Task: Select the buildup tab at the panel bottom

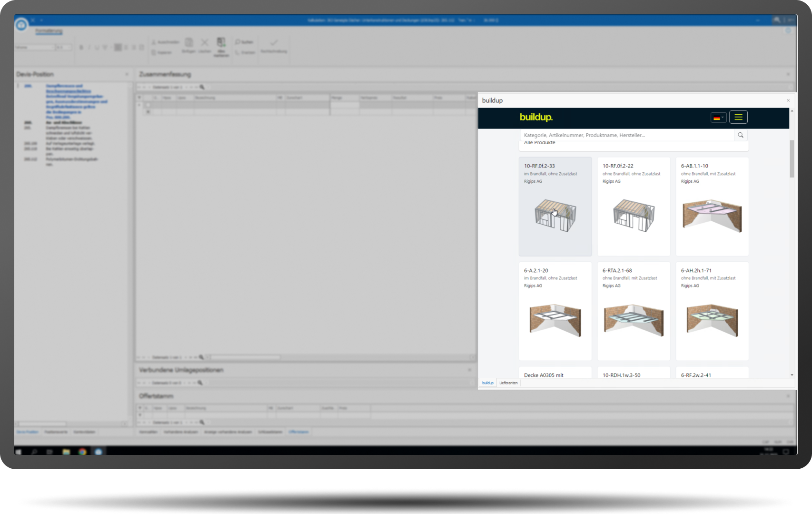Action: 487,383
